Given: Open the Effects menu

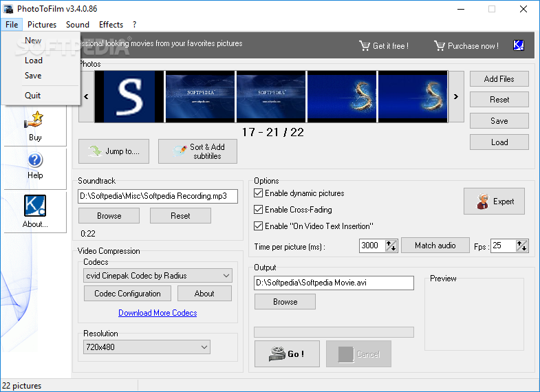Looking at the screenshot, I should click(x=111, y=25).
